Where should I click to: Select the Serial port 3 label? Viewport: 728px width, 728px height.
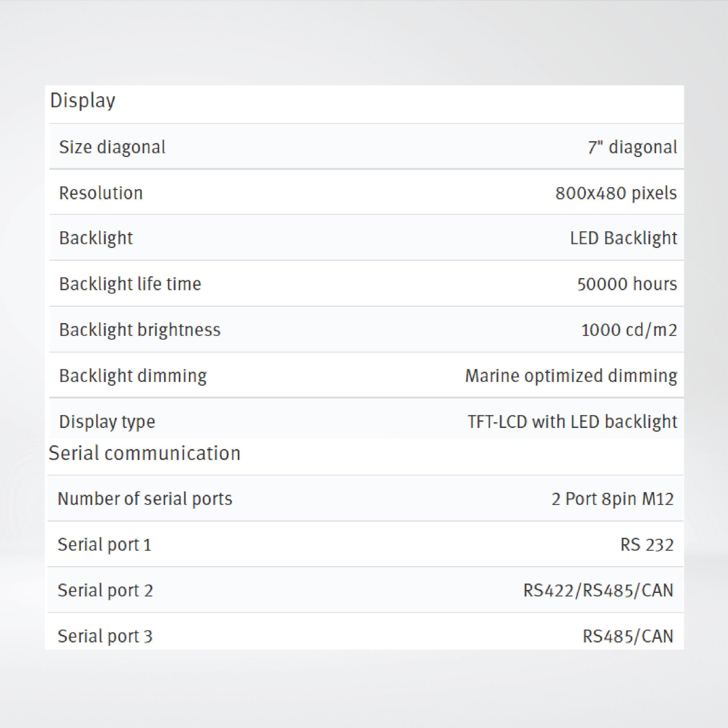pyautogui.click(x=105, y=637)
